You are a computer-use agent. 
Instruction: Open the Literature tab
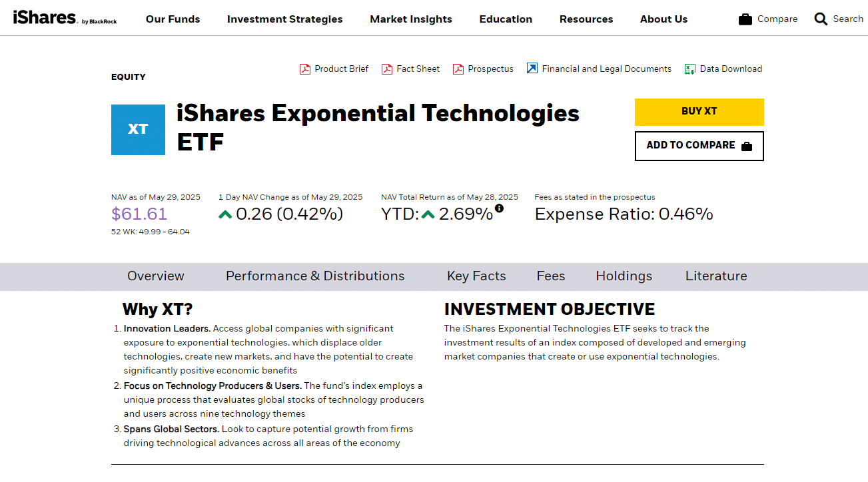(x=716, y=276)
